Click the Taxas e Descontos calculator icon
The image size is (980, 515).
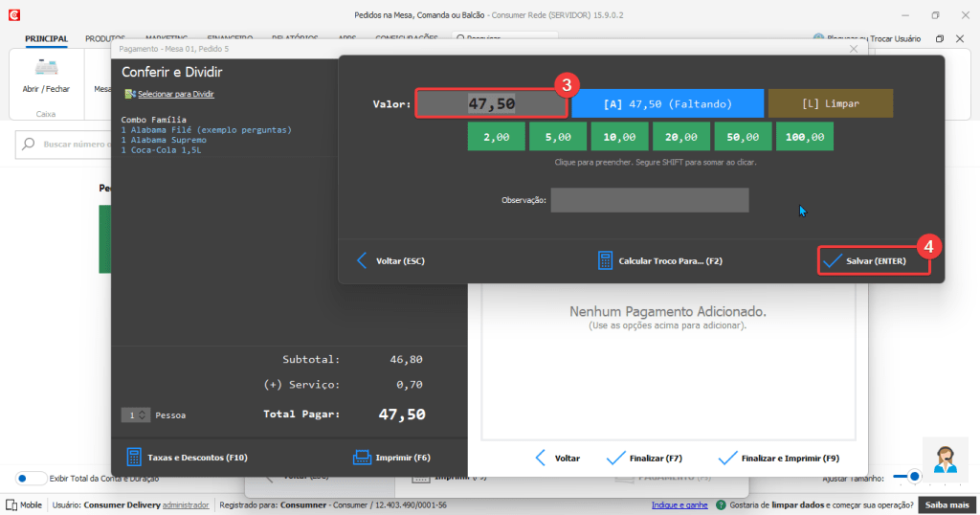(x=134, y=458)
